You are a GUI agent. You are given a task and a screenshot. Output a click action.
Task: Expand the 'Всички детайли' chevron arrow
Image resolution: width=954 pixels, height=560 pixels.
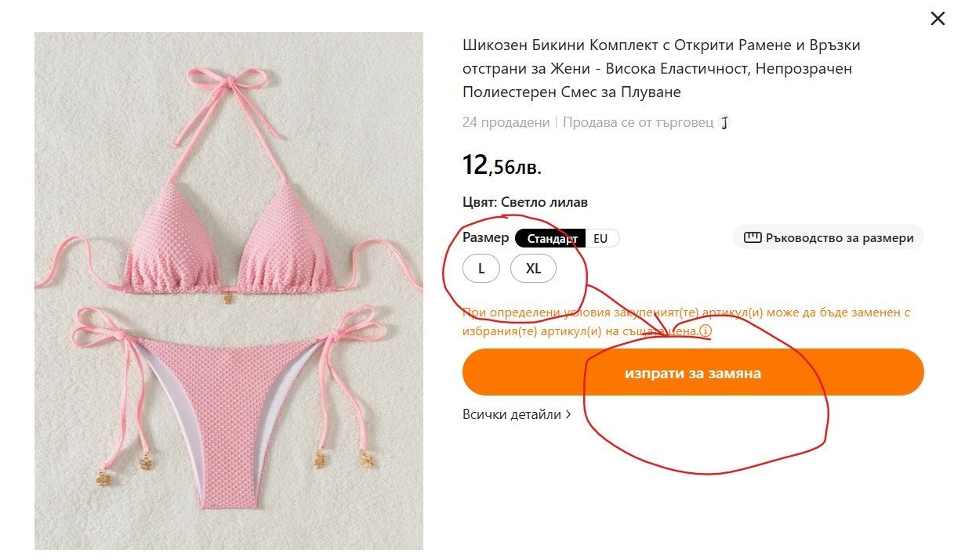(568, 415)
